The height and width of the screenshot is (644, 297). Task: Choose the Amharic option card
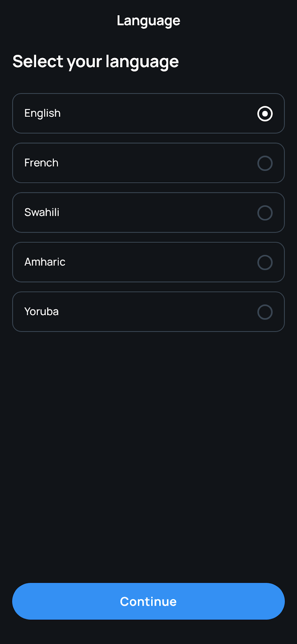coord(148,262)
